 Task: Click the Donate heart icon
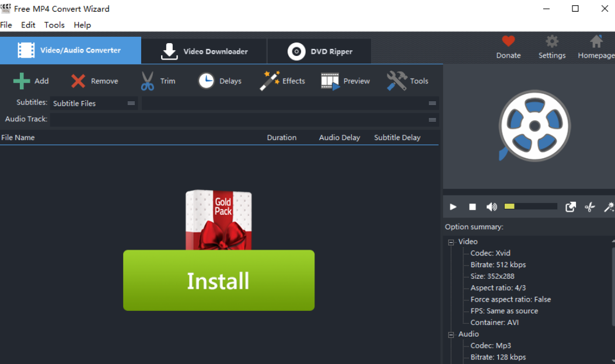click(x=508, y=41)
